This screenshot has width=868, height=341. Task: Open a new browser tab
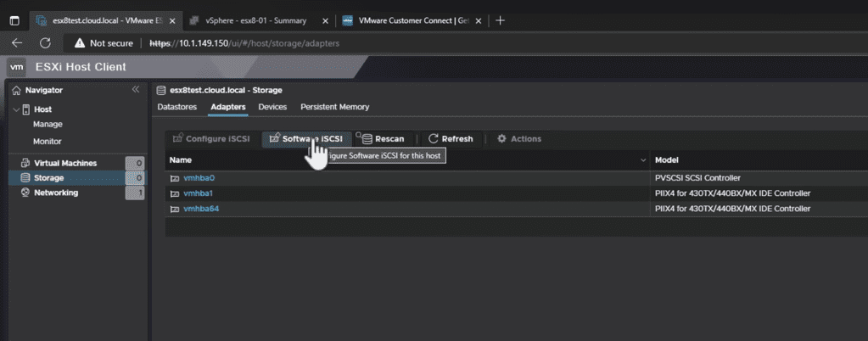[500, 21]
